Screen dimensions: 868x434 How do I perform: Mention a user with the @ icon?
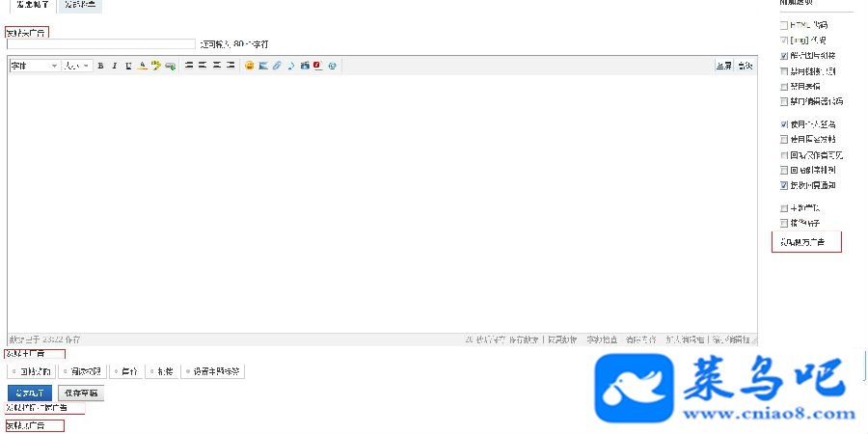point(332,66)
